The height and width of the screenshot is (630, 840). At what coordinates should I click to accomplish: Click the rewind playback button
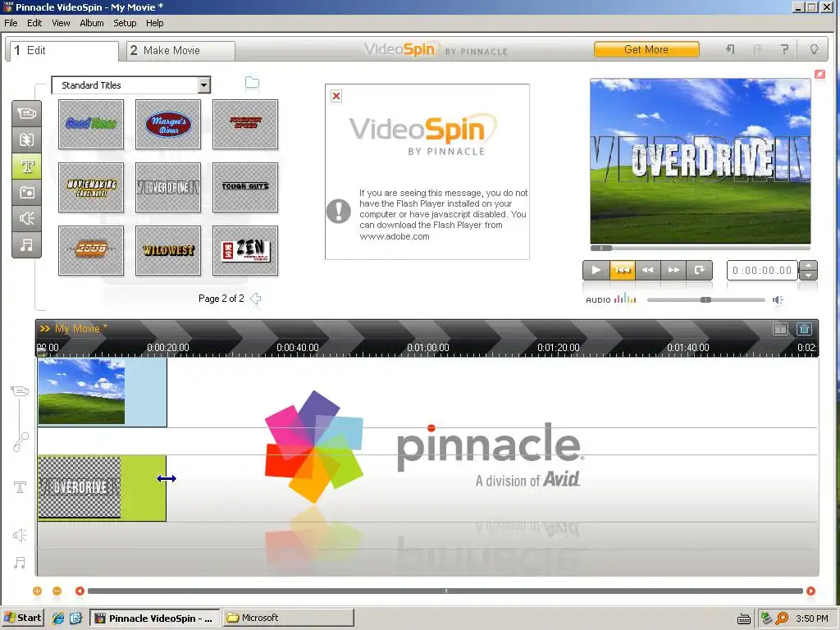point(648,270)
